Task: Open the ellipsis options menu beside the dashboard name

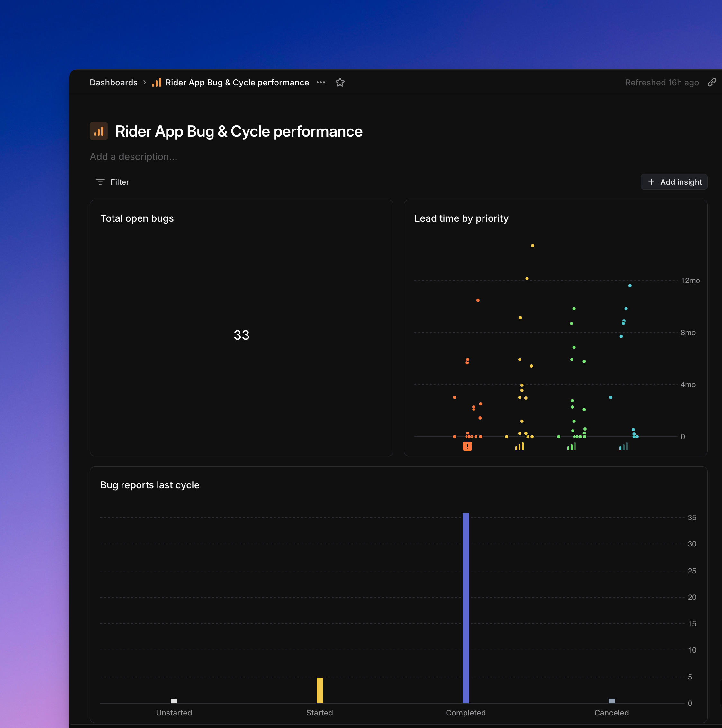Action: 321,82
